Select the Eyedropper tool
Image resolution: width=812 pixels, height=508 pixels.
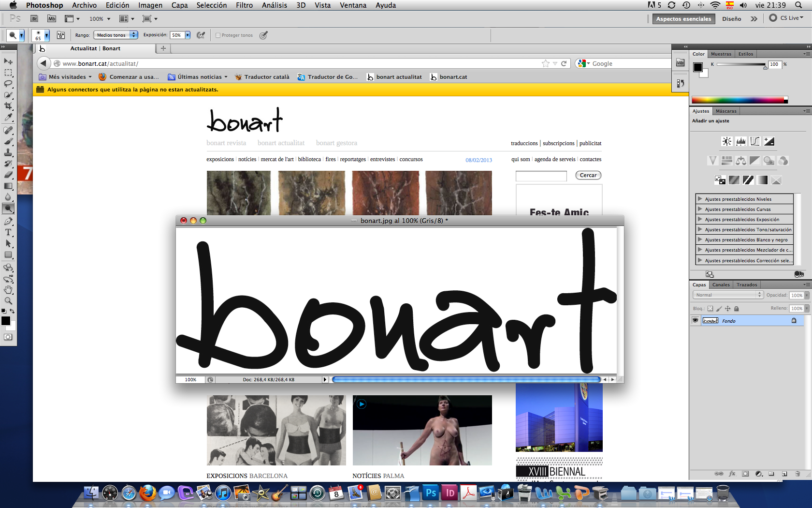click(x=8, y=118)
